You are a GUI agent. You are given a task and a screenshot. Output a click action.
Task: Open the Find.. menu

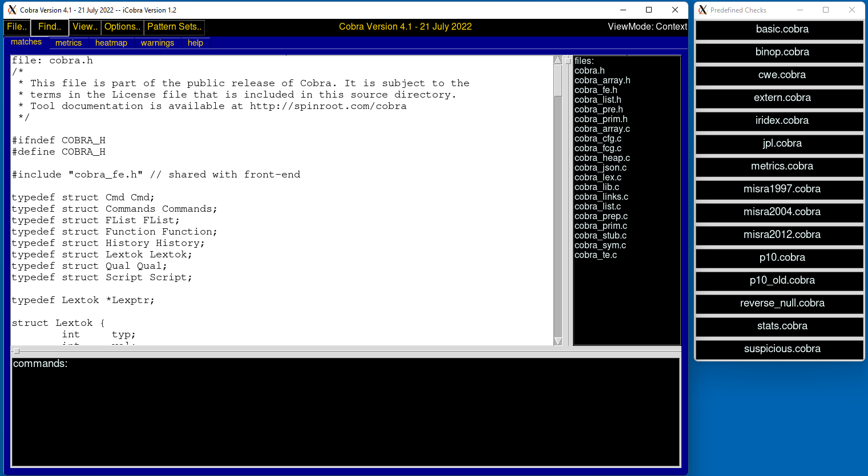[50, 27]
